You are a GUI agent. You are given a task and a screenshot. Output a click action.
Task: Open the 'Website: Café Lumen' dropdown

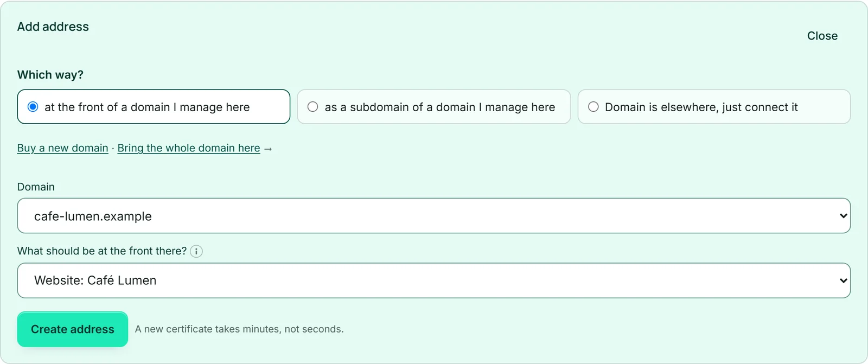click(434, 280)
